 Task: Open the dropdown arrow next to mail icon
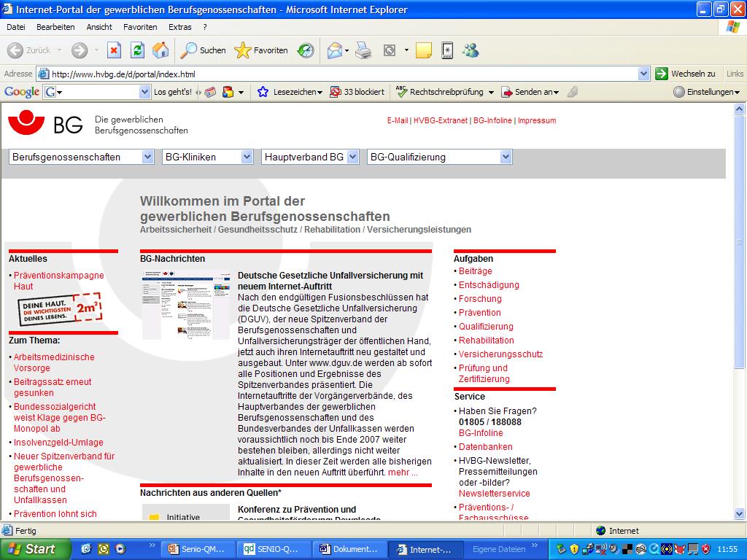347,50
